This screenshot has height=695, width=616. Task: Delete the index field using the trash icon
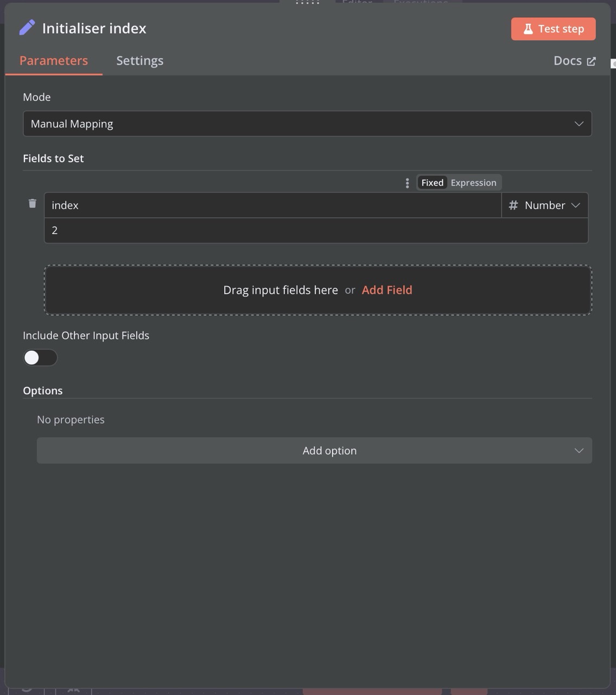point(32,203)
